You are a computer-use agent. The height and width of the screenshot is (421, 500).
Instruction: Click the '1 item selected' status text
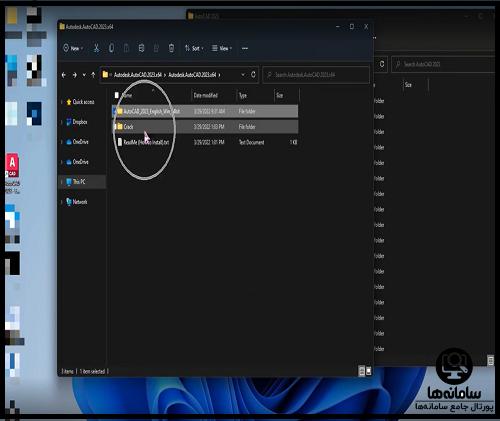pyautogui.click(x=92, y=371)
